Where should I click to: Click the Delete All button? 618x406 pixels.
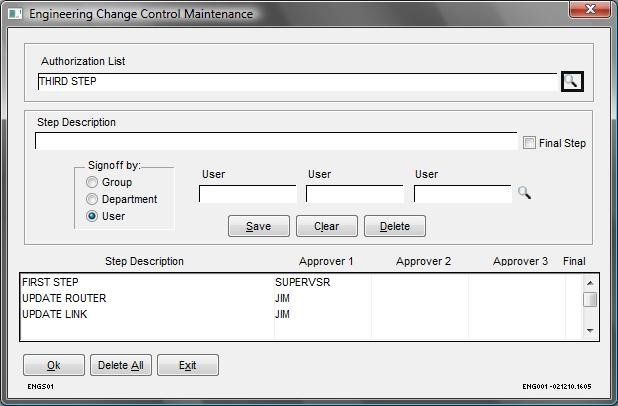121,365
